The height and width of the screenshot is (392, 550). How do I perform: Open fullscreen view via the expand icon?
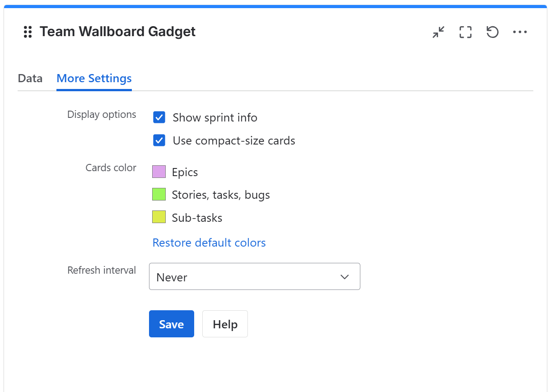(x=465, y=32)
